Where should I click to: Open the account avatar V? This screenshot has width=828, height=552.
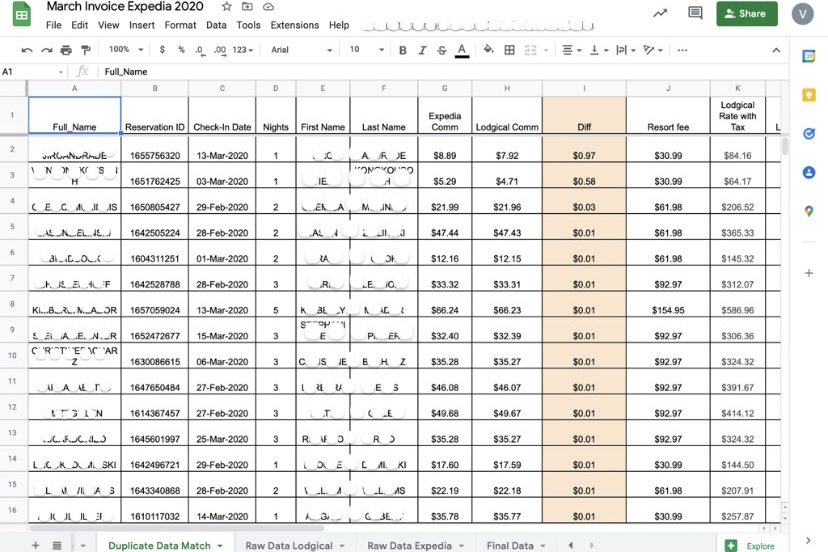coord(802,14)
